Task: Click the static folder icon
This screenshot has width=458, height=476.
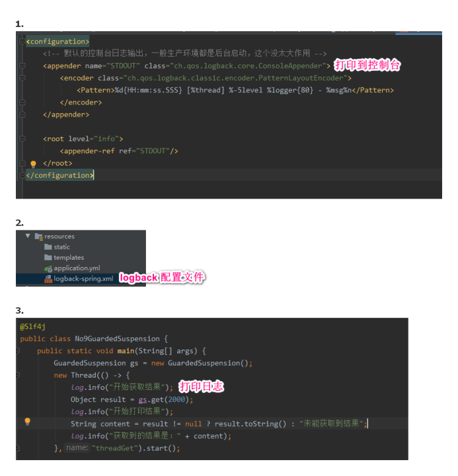Action: click(48, 247)
